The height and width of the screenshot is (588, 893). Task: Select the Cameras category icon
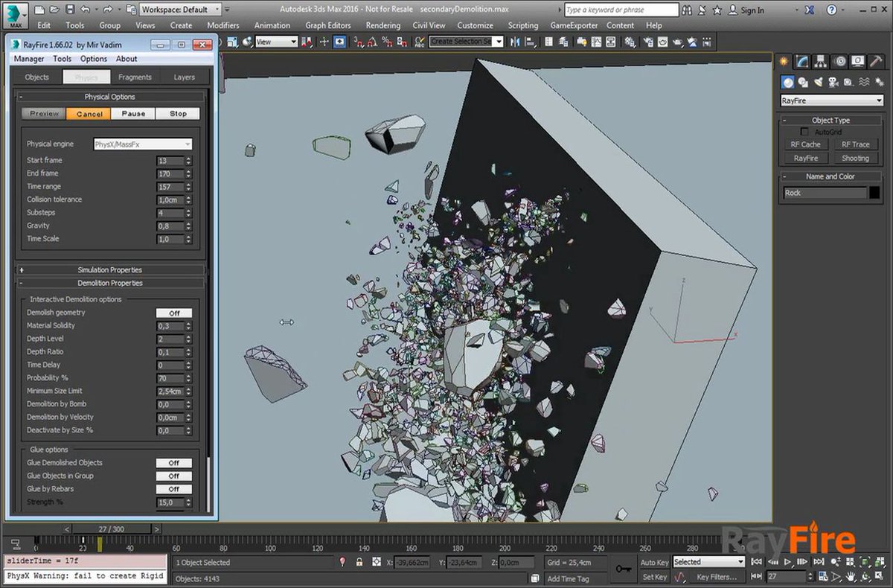click(834, 82)
